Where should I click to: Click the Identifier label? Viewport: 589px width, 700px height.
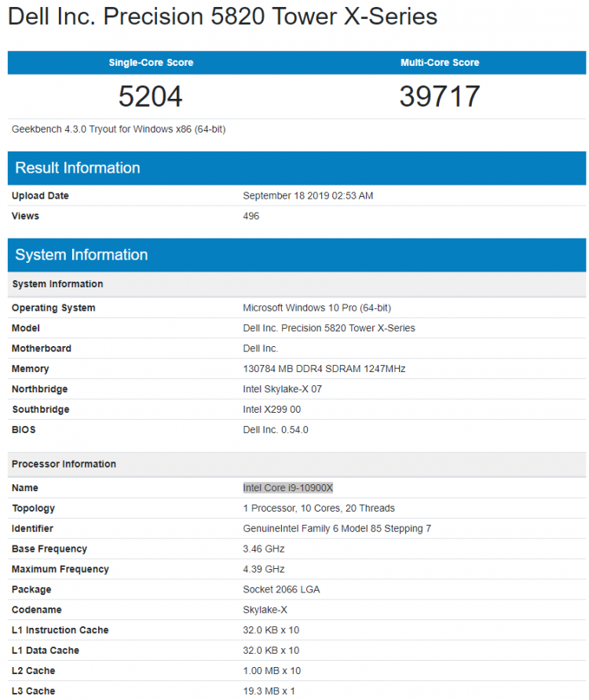click(32, 528)
